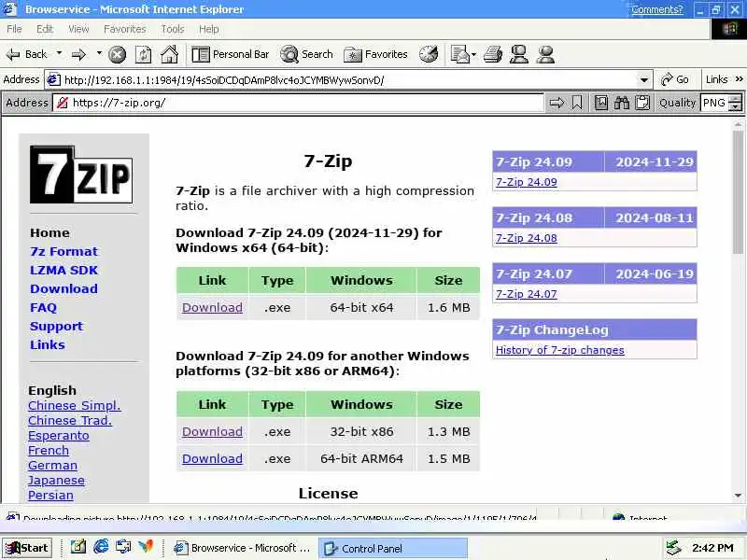Switch language to Chinese Simpl.

tap(75, 406)
